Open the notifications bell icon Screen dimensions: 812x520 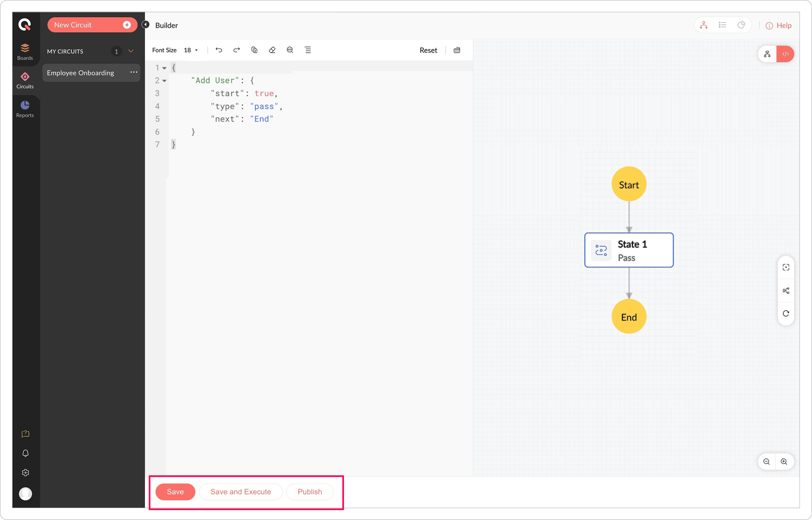25,453
